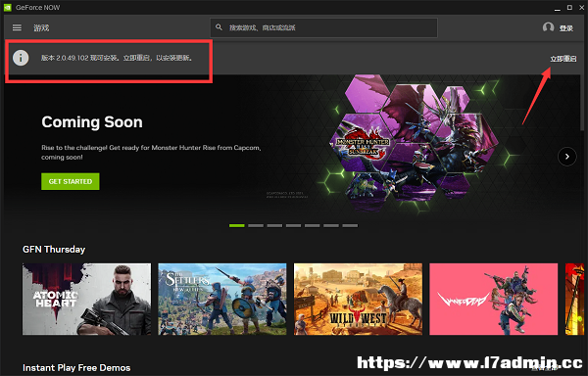Click the NVIDIA logo in title bar

[8, 8]
